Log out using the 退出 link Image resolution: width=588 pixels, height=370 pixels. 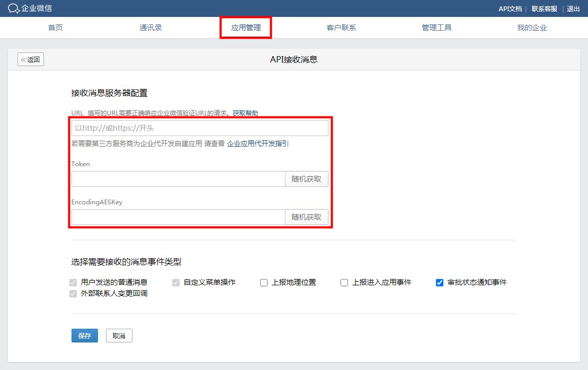573,8
